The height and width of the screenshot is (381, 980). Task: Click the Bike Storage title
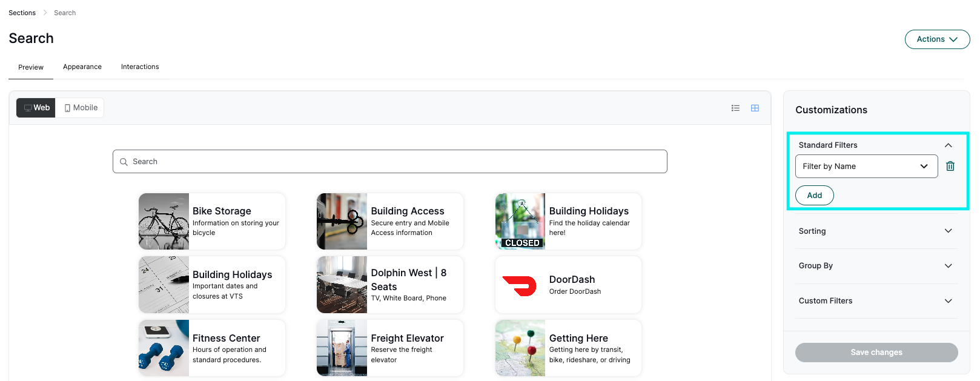point(222,211)
